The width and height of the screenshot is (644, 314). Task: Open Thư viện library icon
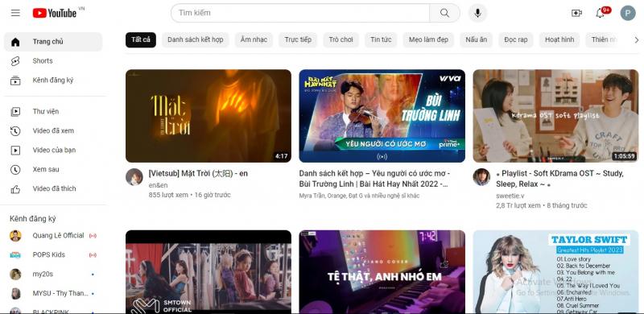pos(15,112)
